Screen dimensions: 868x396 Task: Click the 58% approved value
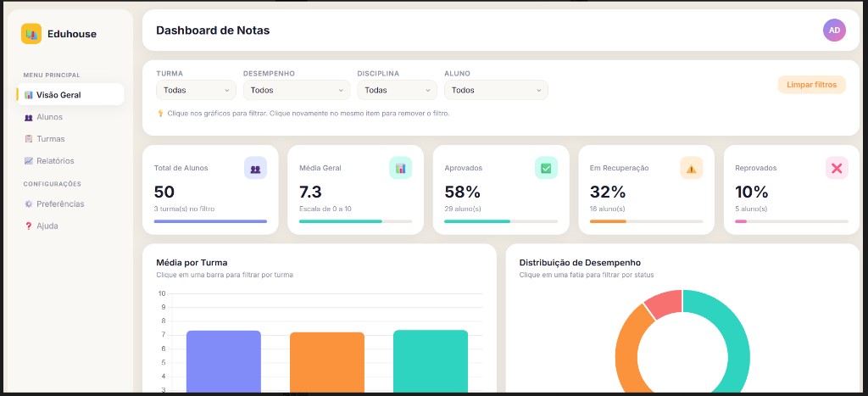(462, 192)
